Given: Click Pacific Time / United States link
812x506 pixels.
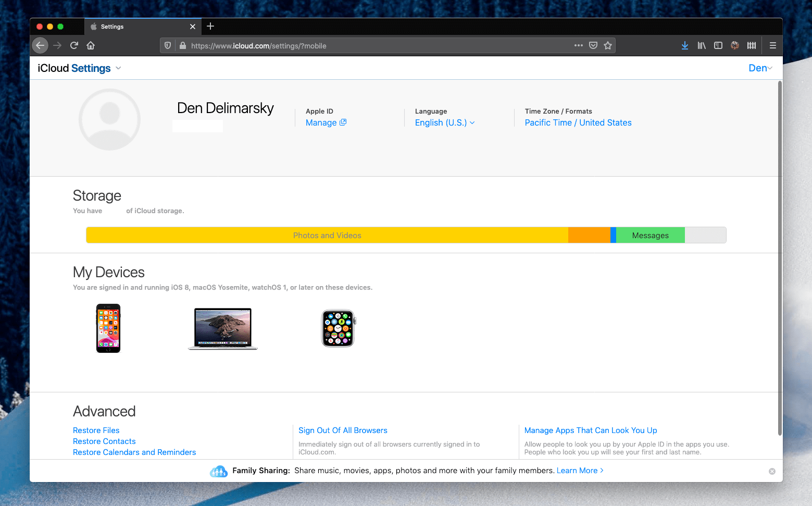Looking at the screenshot, I should coord(578,122).
